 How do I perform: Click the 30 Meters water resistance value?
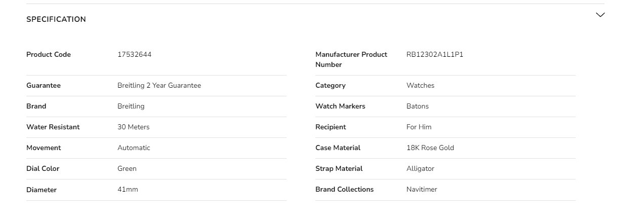[x=133, y=127]
